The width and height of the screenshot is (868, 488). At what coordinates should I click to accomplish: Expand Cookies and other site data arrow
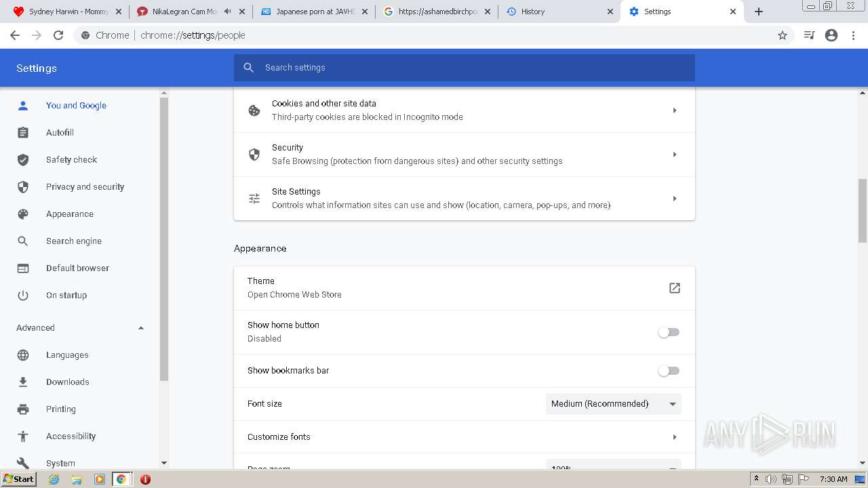[x=674, y=110]
